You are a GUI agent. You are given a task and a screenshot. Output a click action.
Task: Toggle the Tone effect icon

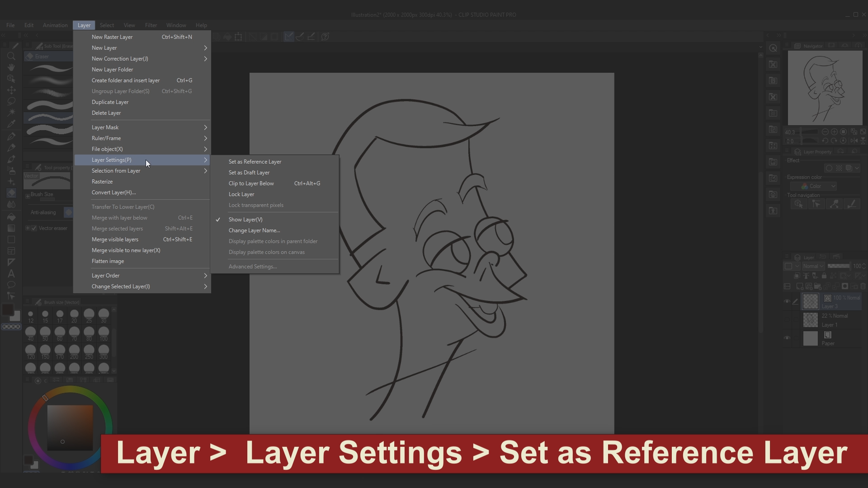point(839,168)
